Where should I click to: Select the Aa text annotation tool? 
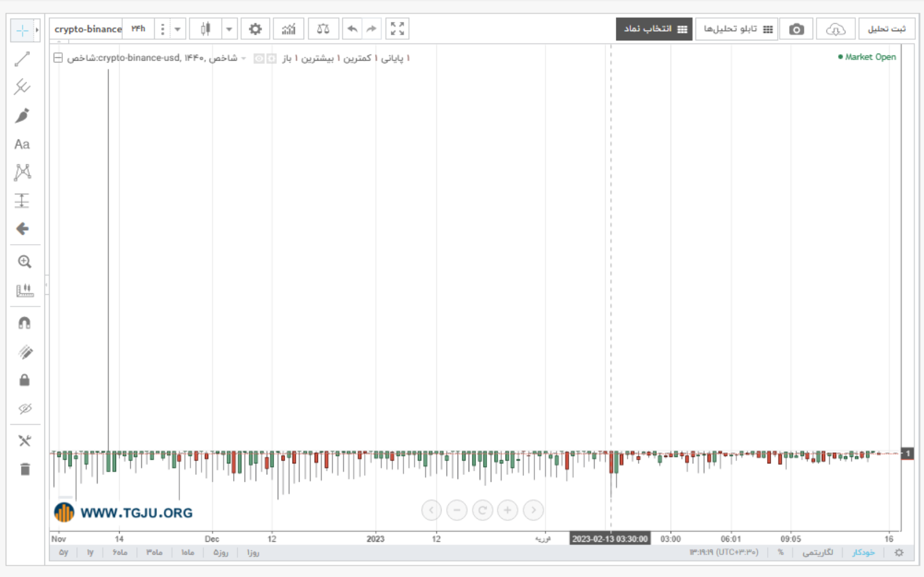[x=23, y=144]
